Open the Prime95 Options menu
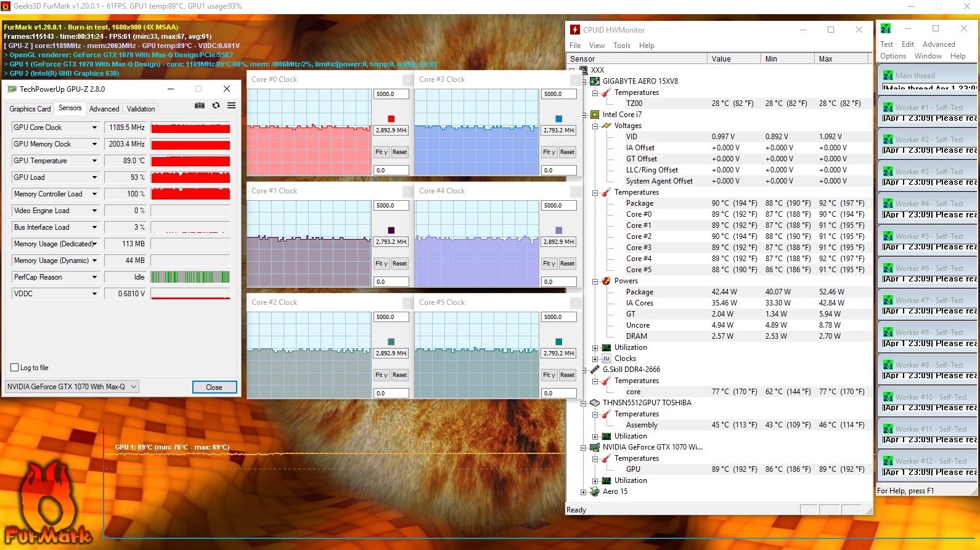The height and width of the screenshot is (550, 980). coord(893,56)
